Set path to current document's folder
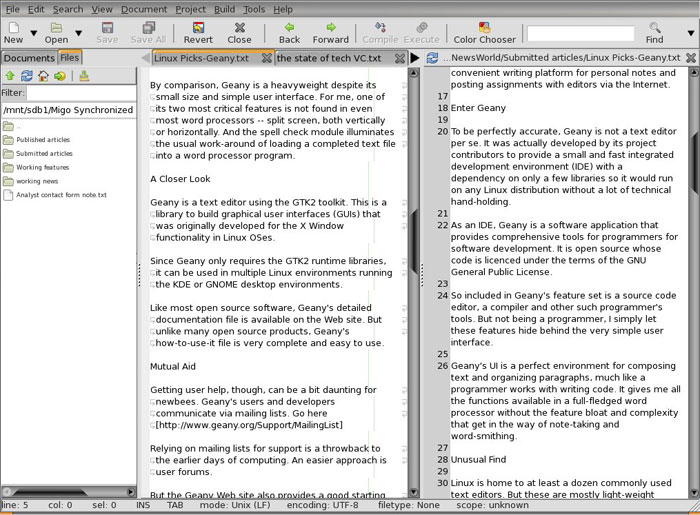The height and width of the screenshot is (515, 700). (x=60, y=76)
